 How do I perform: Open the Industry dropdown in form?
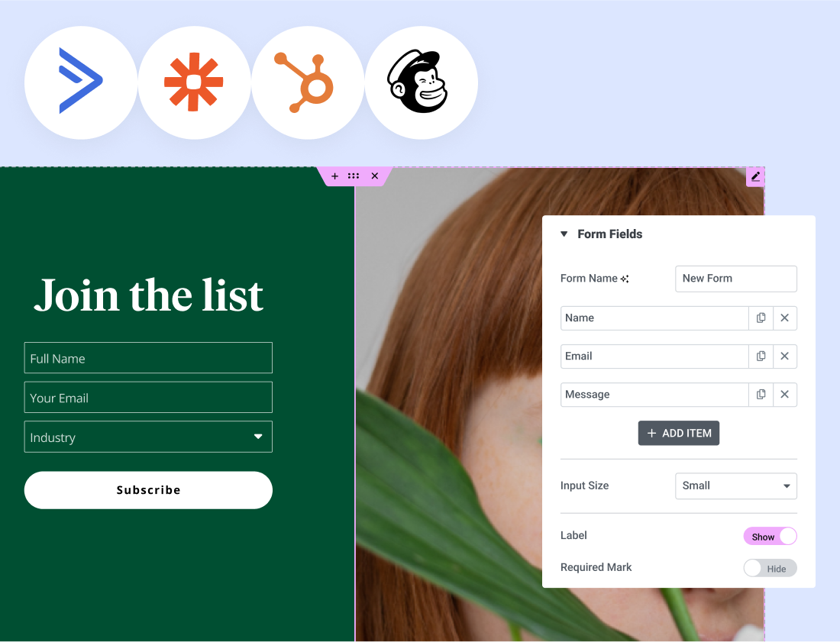(x=148, y=437)
